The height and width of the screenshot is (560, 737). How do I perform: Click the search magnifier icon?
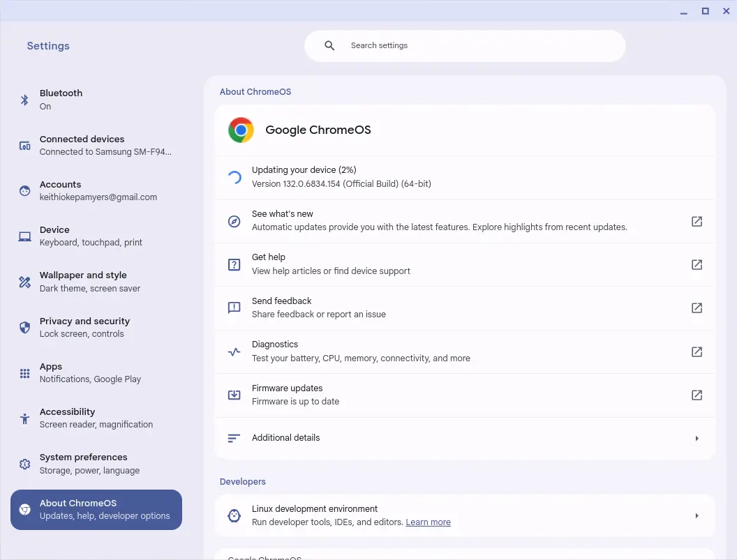click(330, 46)
